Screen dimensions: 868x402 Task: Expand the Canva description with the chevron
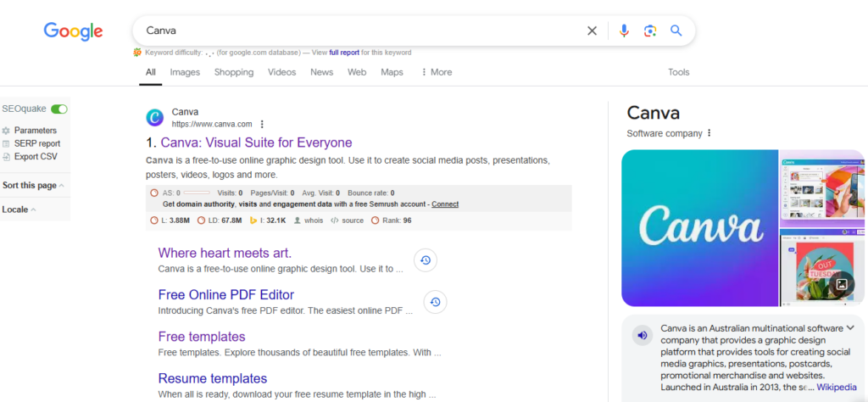[850, 328]
